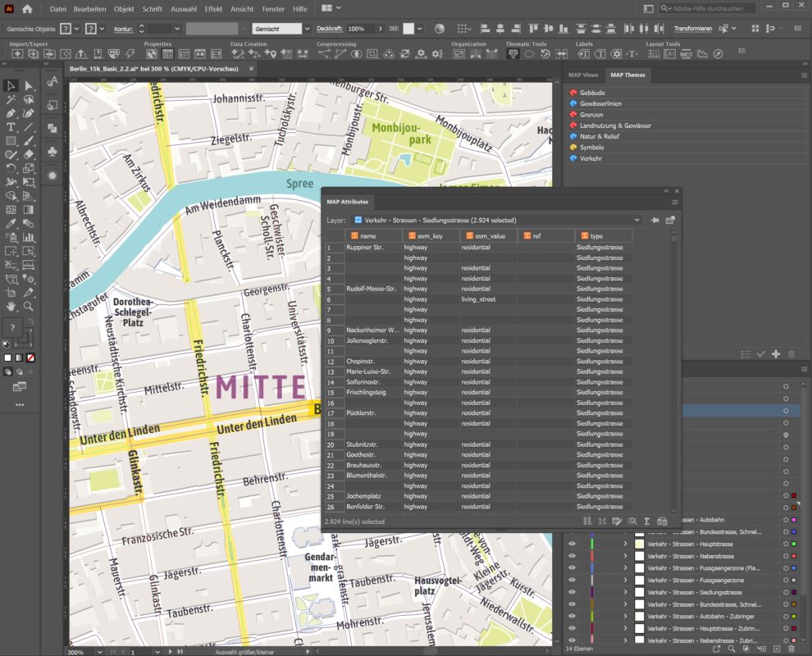812x656 pixels.
Task: Click the trash icon in the Layers panel
Action: coord(790,649)
